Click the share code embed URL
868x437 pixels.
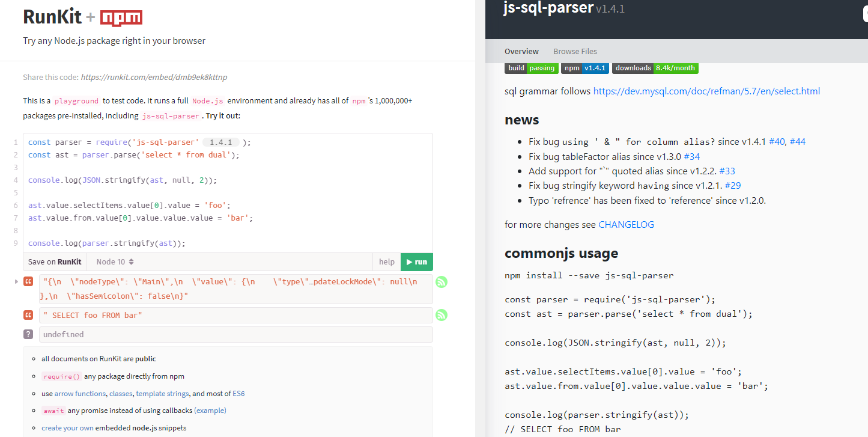(x=154, y=77)
